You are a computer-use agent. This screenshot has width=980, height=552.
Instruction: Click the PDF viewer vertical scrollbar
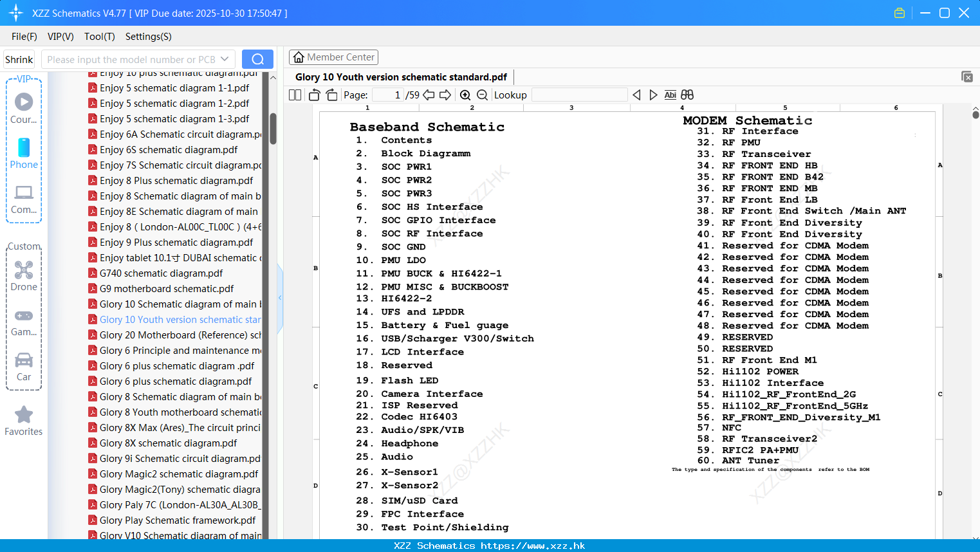point(975,115)
